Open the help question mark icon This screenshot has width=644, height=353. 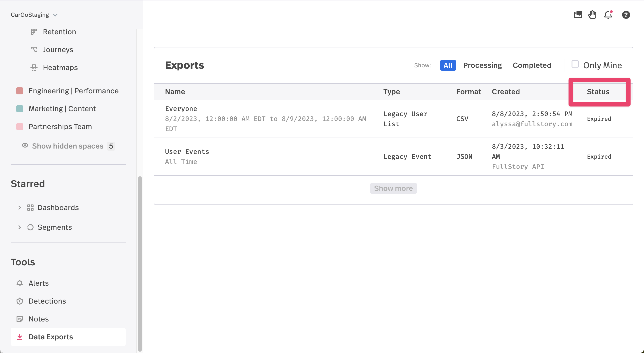point(626,15)
